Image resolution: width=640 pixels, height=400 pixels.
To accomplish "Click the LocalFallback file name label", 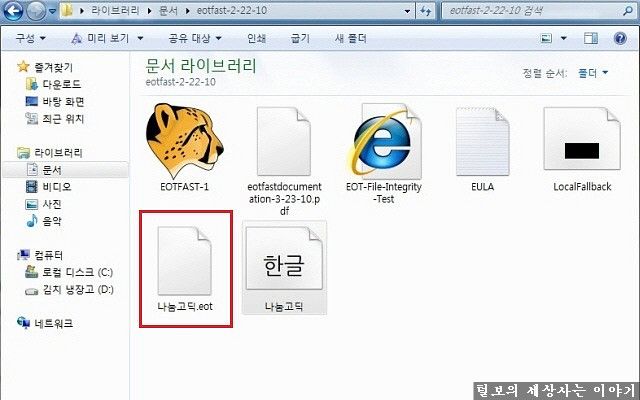I will click(x=582, y=187).
